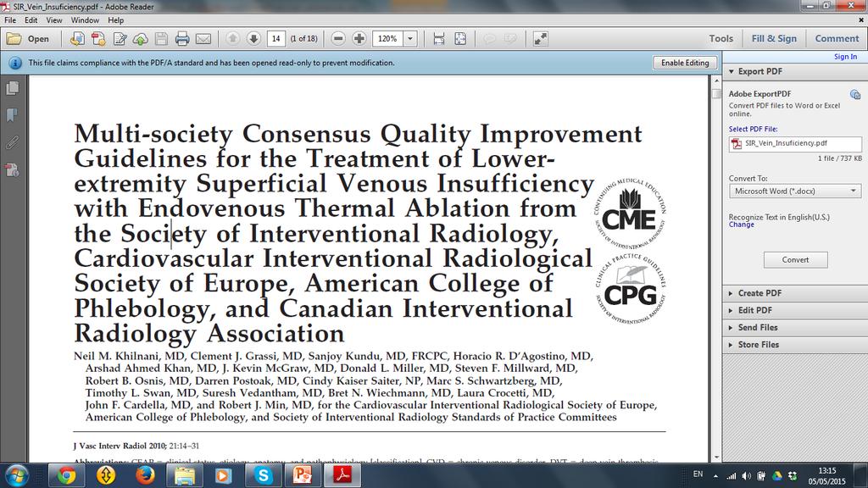Open the Convert To format dropdown
Viewport: 868px width, 488px height.
(795, 191)
